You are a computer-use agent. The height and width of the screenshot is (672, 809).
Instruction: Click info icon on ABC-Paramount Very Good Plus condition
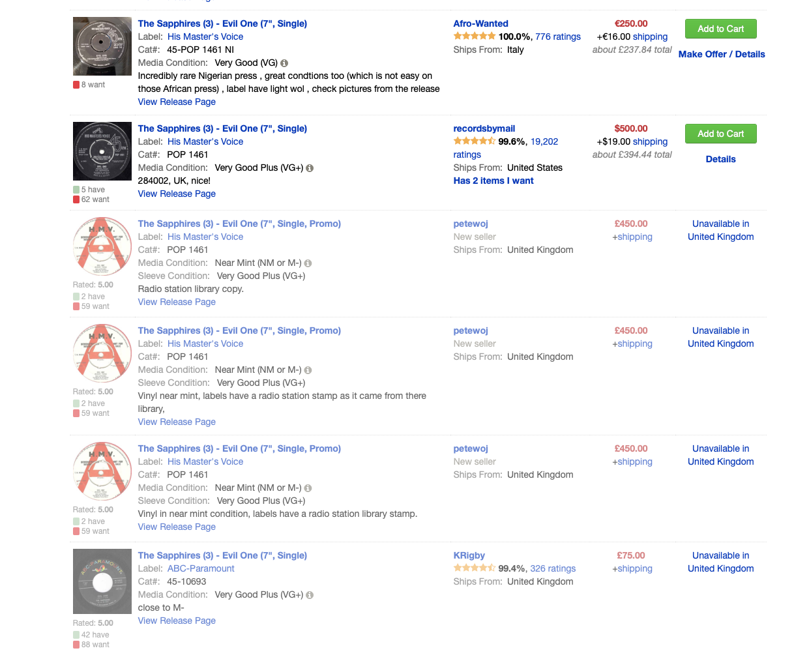point(310,595)
